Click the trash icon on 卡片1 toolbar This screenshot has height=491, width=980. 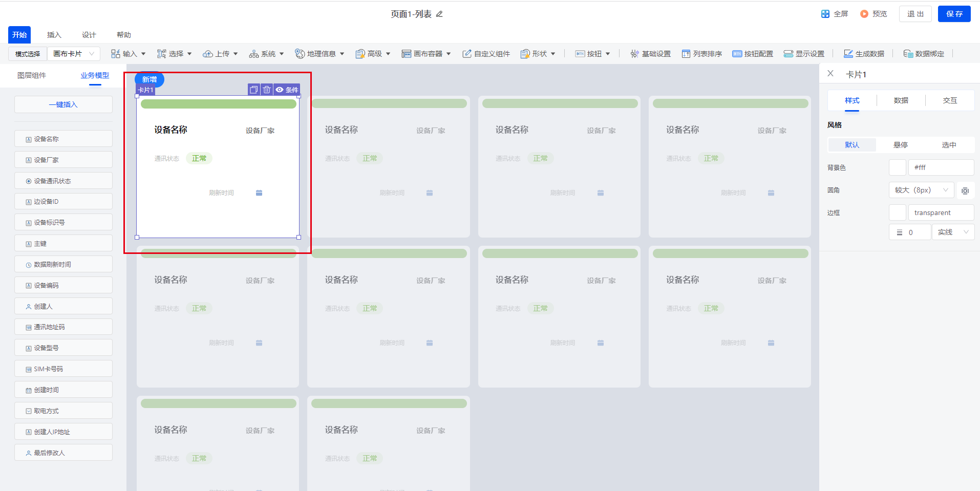point(267,90)
